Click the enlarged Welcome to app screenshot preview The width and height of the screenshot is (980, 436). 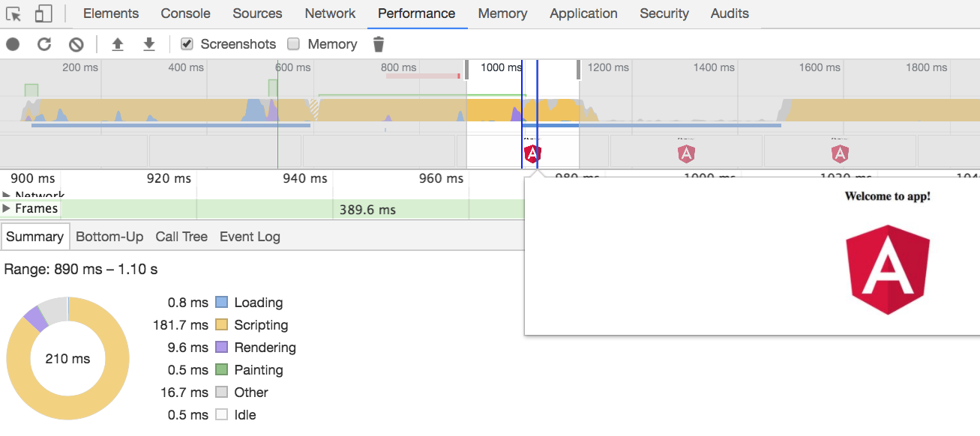752,255
